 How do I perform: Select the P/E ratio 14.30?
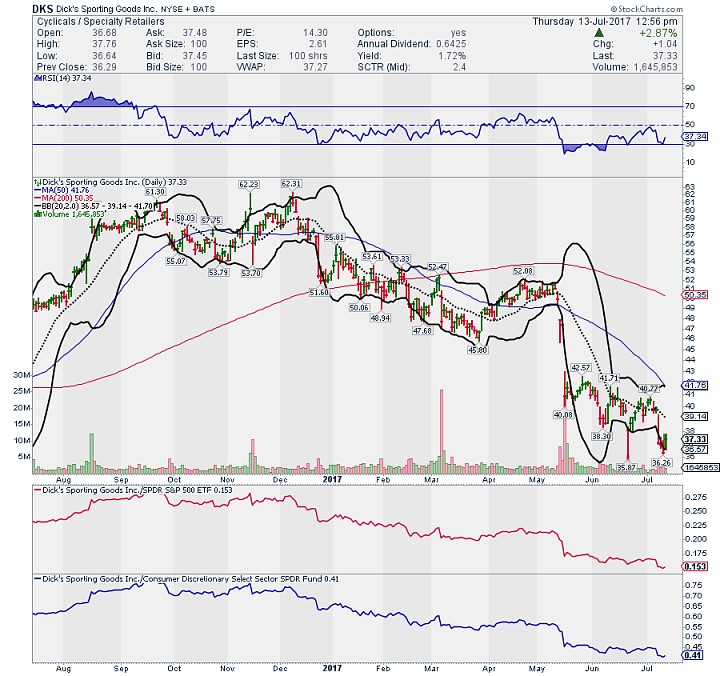[x=315, y=33]
